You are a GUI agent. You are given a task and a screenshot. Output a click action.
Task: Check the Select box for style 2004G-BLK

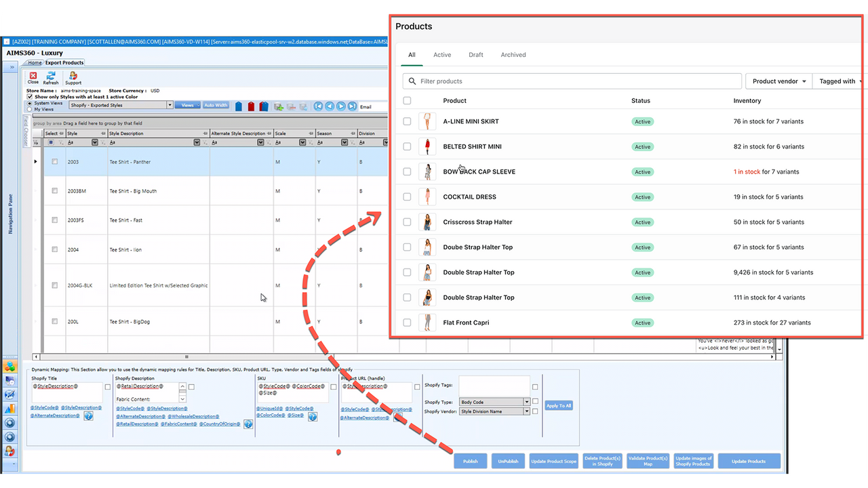(54, 285)
